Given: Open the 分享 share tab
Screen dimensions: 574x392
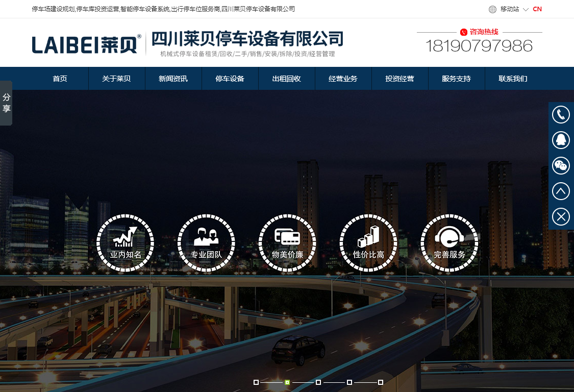Looking at the screenshot, I should tap(6, 103).
